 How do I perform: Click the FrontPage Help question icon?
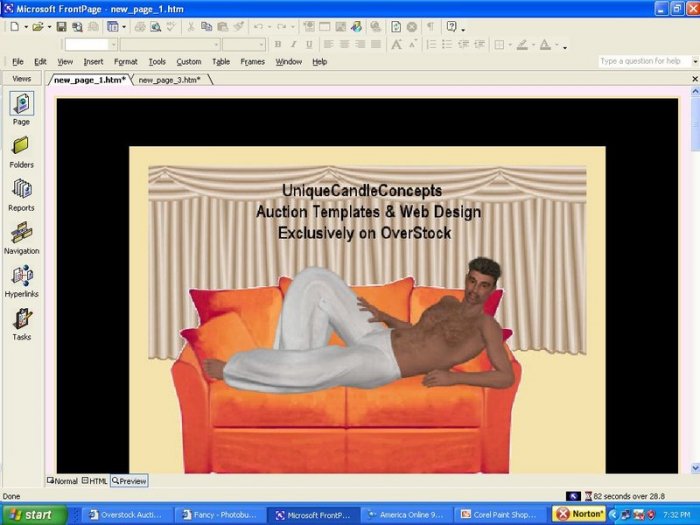452,27
